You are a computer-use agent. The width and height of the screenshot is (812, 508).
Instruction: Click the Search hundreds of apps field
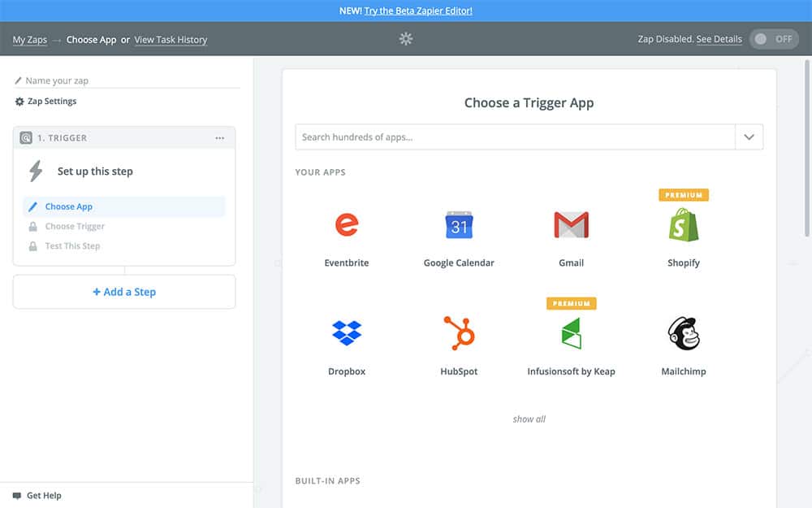coord(515,137)
